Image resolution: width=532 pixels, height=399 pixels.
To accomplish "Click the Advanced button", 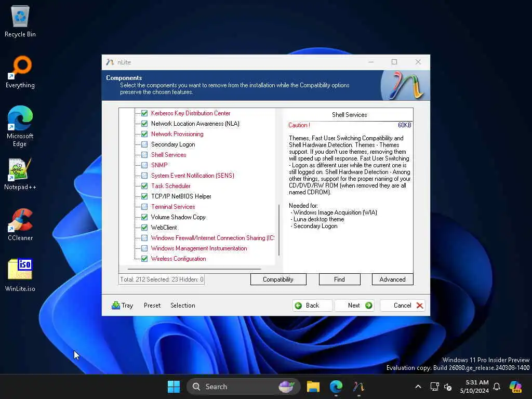I will pos(393,279).
